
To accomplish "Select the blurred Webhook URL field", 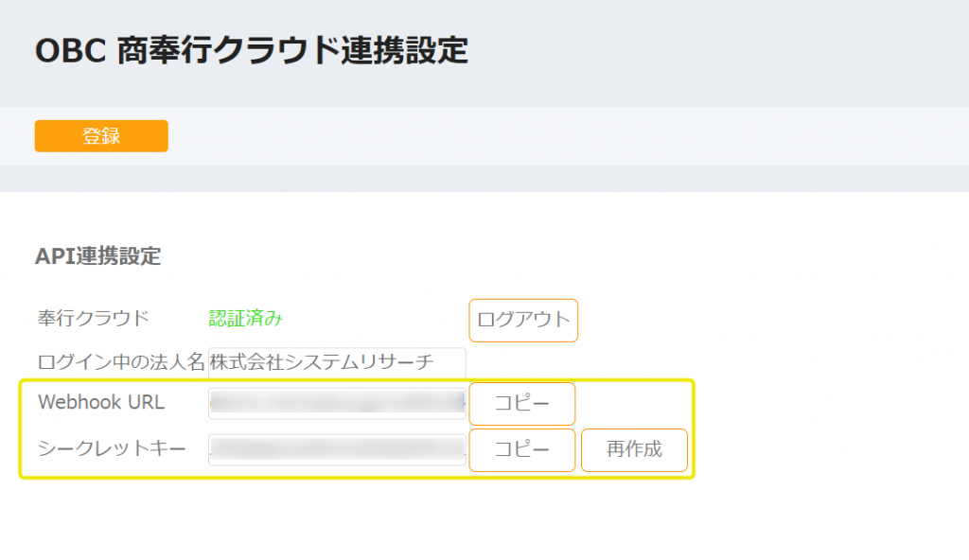I will [337, 404].
